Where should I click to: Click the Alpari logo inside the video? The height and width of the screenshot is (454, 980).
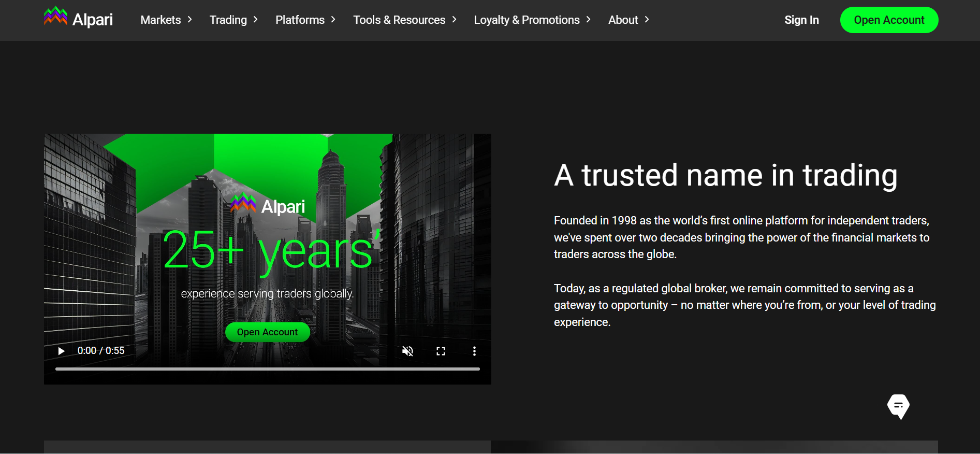268,205
